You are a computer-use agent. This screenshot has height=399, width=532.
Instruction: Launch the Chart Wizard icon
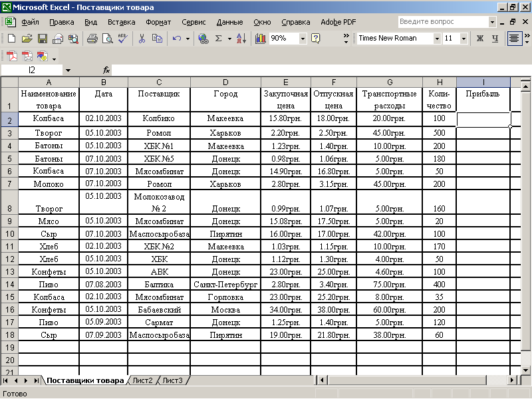click(261, 39)
